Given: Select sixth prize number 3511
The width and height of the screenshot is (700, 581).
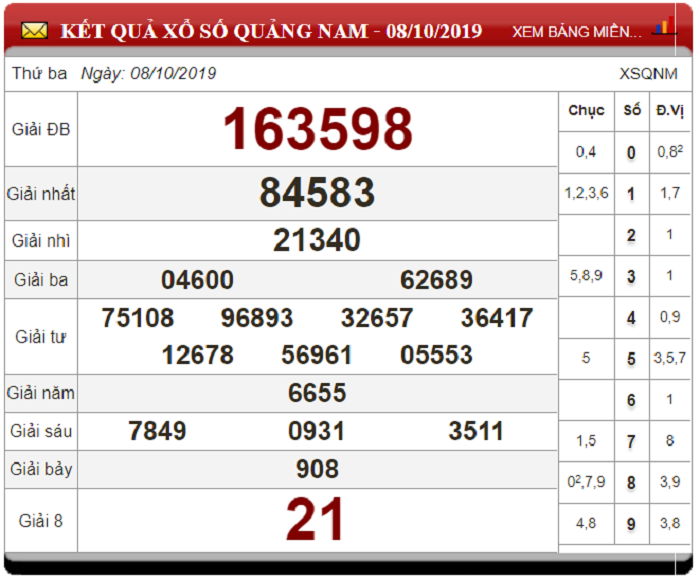Looking at the screenshot, I should click(476, 431).
